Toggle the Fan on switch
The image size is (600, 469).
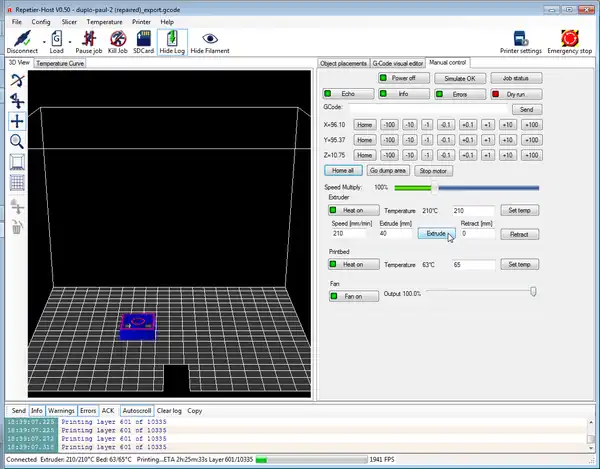[353, 295]
